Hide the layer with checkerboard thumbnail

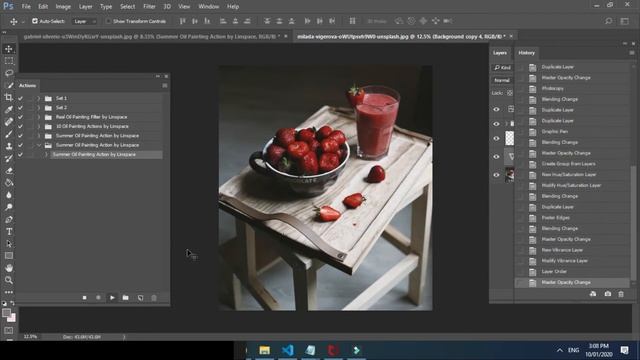coord(496,138)
